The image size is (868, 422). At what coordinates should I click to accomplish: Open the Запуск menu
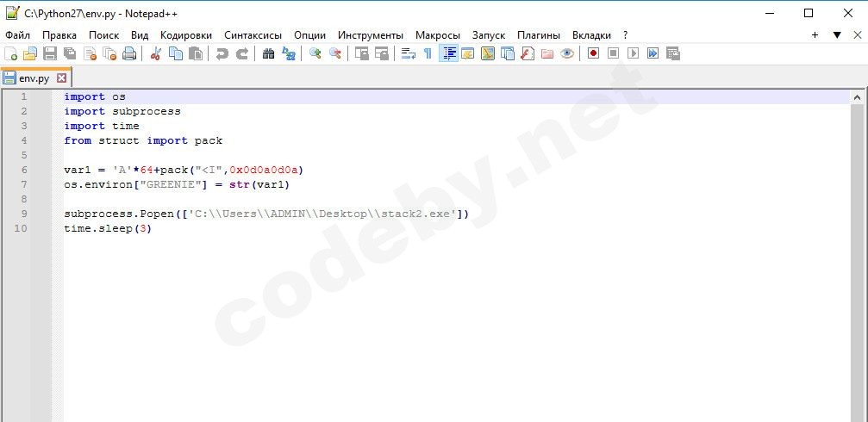pos(488,34)
